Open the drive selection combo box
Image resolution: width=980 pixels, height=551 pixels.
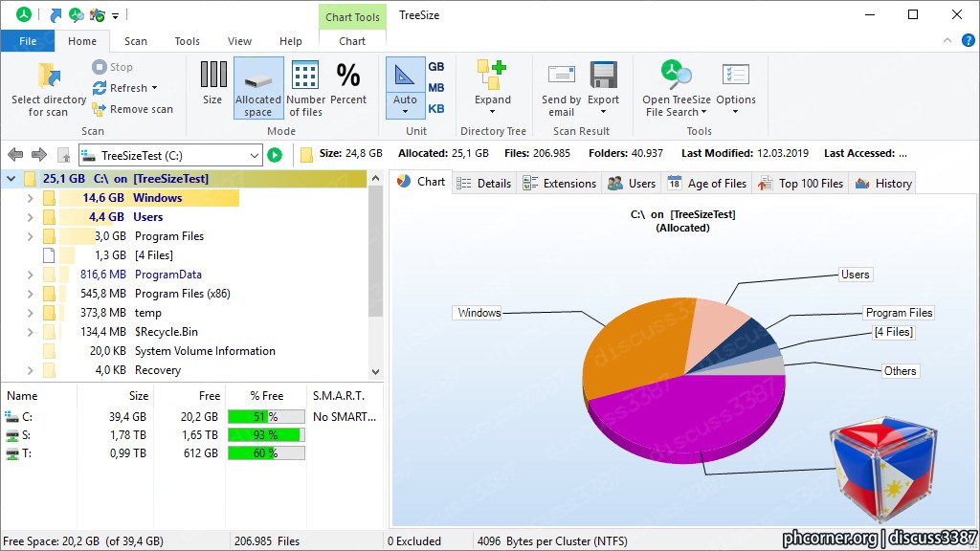coord(170,155)
